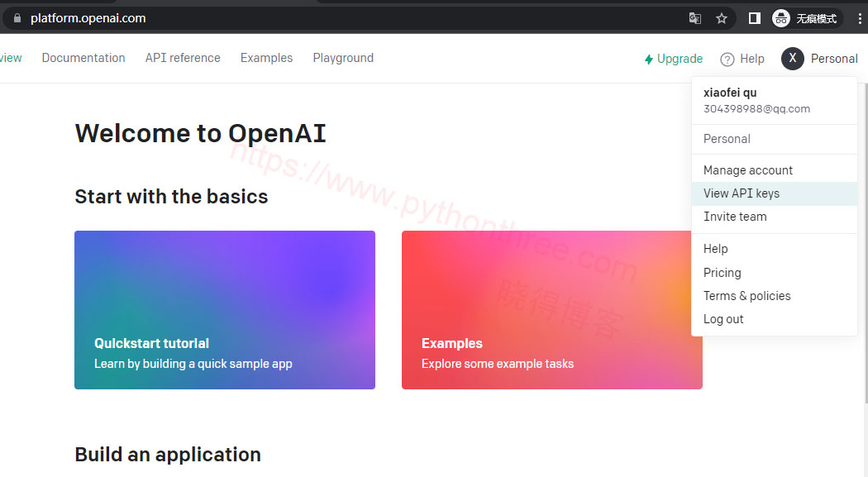Viewport: 868px width, 477px height.
Task: Open Terms & policies menu item
Action: pyautogui.click(x=775, y=295)
